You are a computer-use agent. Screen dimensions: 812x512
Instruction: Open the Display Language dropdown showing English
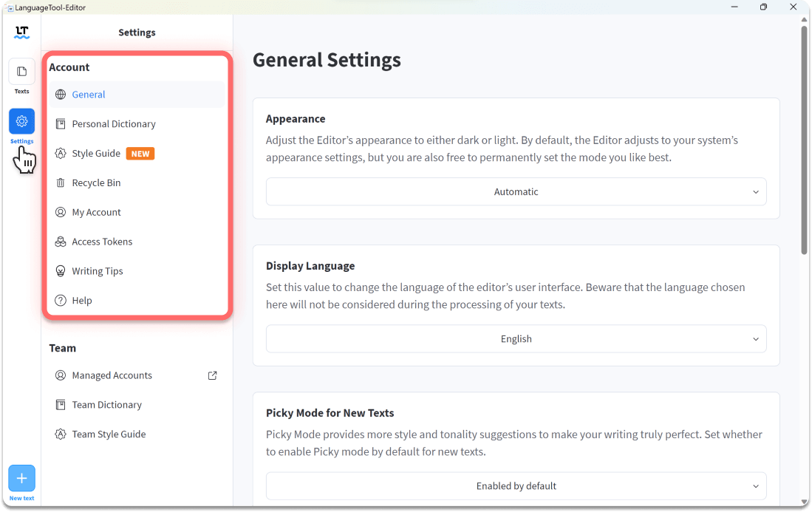[x=516, y=339]
